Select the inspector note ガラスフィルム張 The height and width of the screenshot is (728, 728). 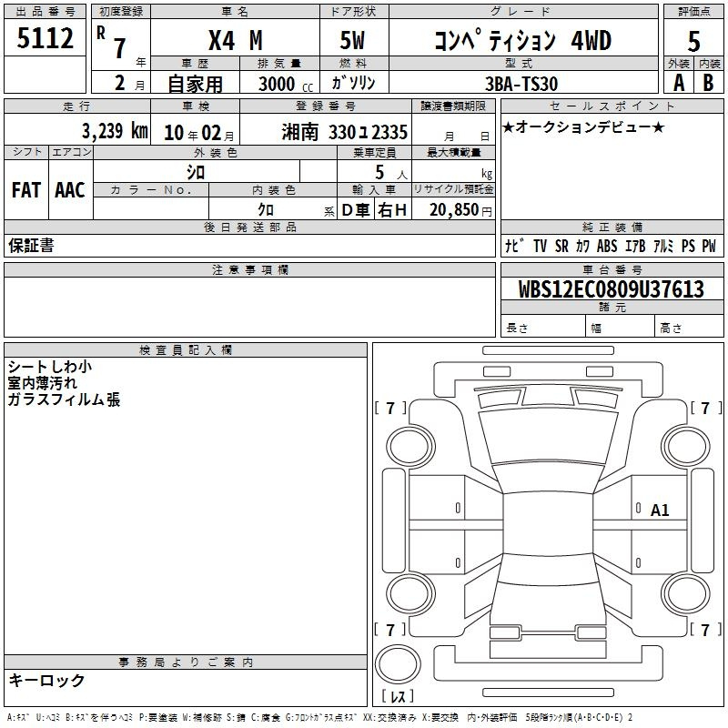tap(64, 399)
